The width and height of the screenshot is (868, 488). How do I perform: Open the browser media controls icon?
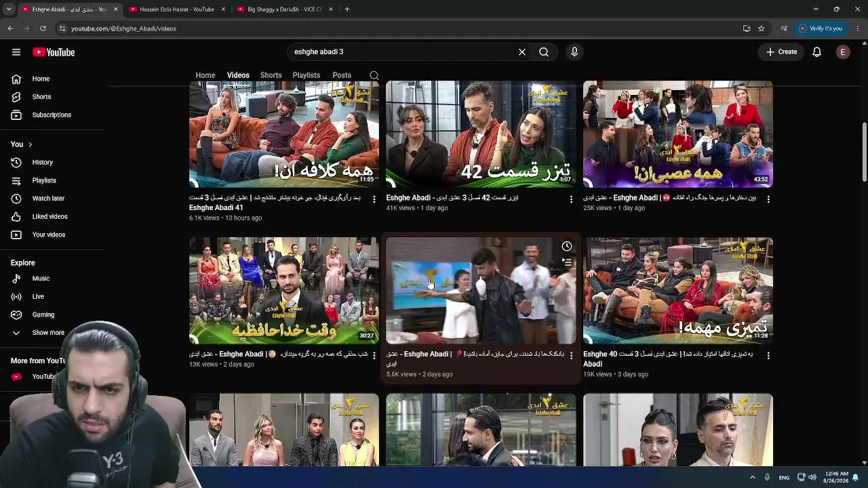(784, 28)
